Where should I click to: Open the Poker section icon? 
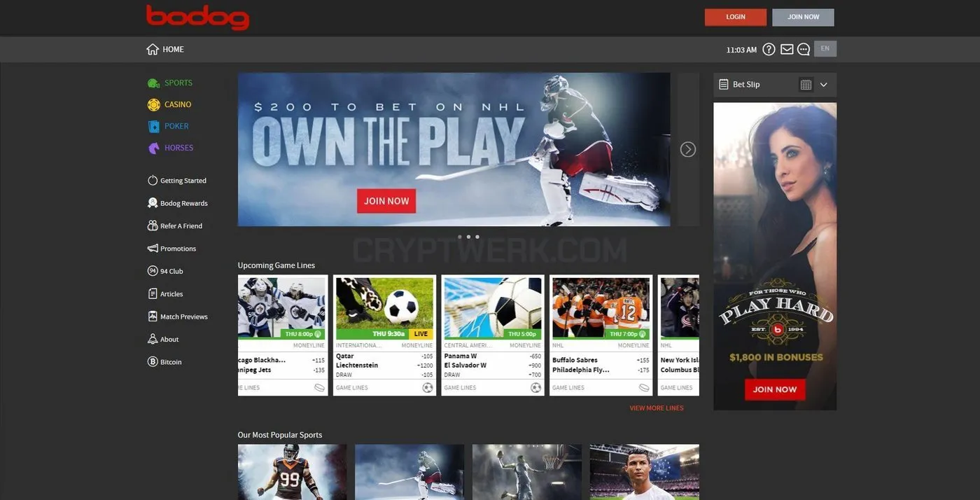coord(153,126)
